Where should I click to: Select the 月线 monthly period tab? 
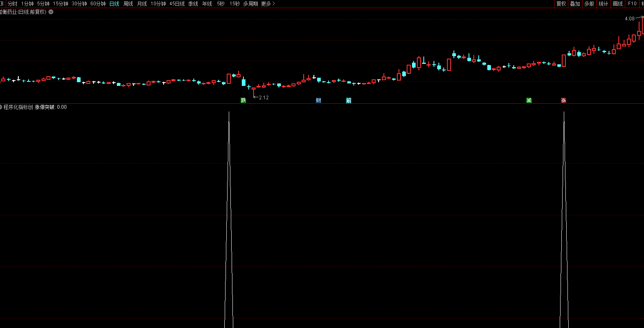[142, 4]
